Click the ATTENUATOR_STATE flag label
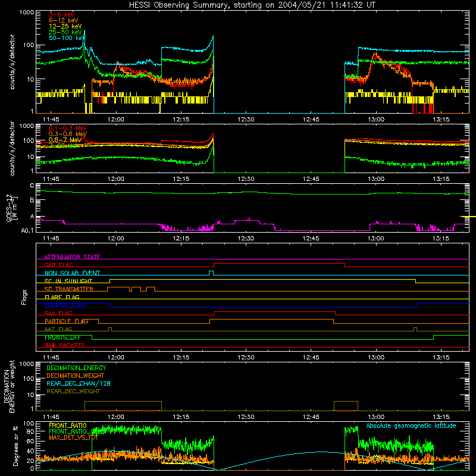The width and height of the screenshot is (476, 476). point(72,257)
